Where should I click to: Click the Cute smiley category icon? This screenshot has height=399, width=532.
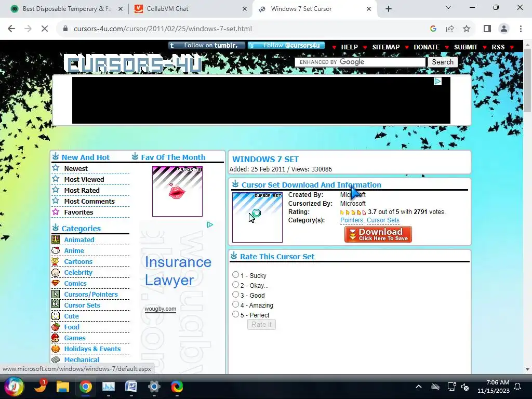56,316
